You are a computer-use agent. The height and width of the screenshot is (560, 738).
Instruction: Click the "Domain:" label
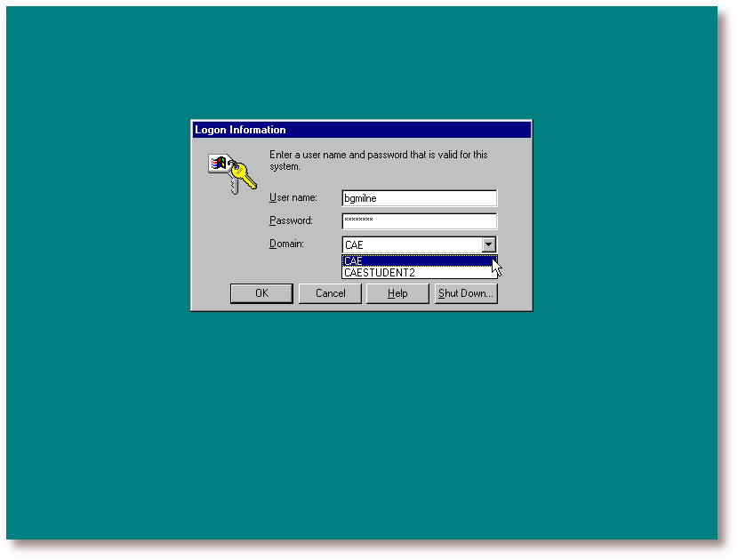(x=286, y=244)
